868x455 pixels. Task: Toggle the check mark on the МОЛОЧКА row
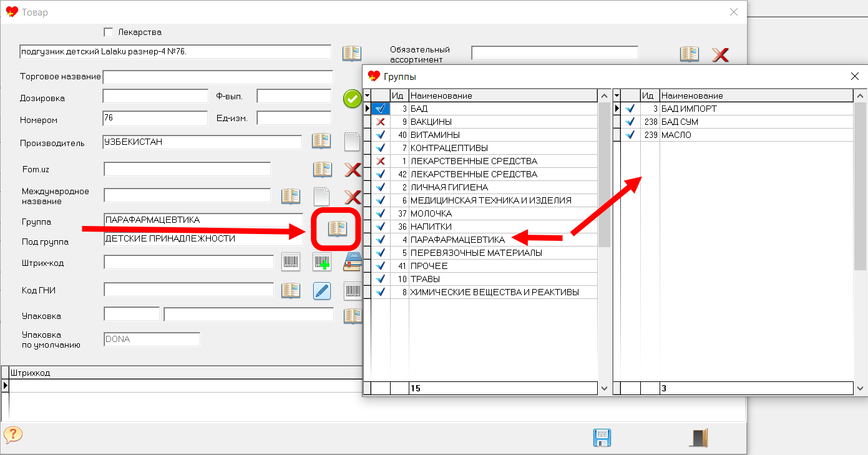381,213
